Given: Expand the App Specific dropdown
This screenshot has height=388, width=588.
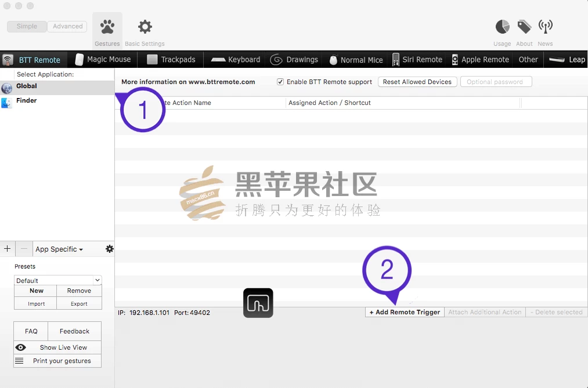Looking at the screenshot, I should click(x=59, y=249).
